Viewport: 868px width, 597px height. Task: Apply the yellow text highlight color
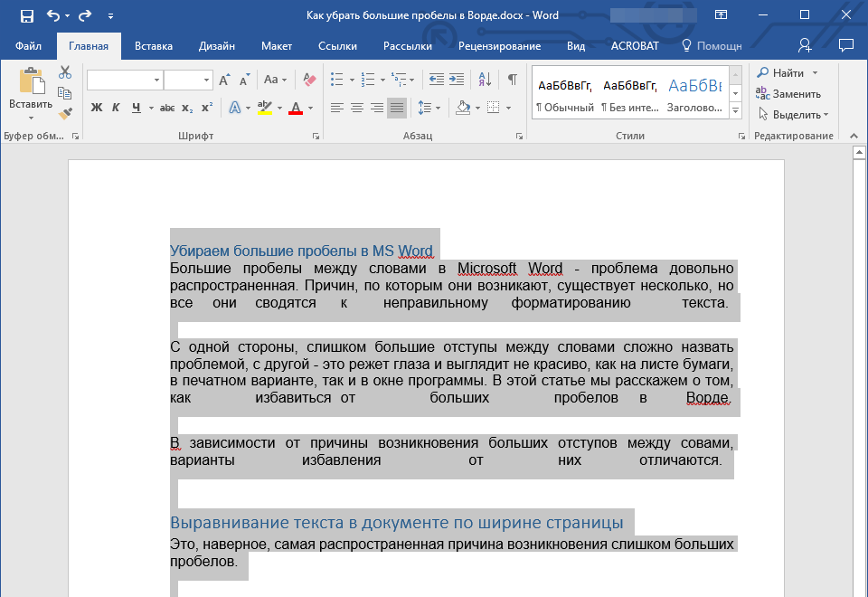click(264, 108)
